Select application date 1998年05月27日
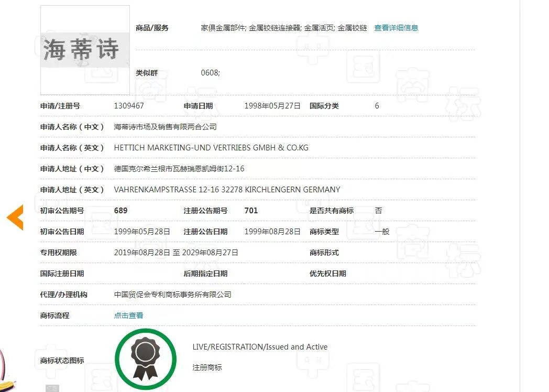Viewport: 549px width, 392px height. pyautogui.click(x=272, y=106)
